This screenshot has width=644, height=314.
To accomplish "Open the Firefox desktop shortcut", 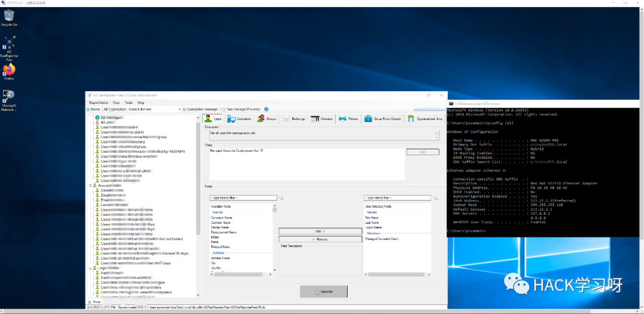I will coord(9,72).
